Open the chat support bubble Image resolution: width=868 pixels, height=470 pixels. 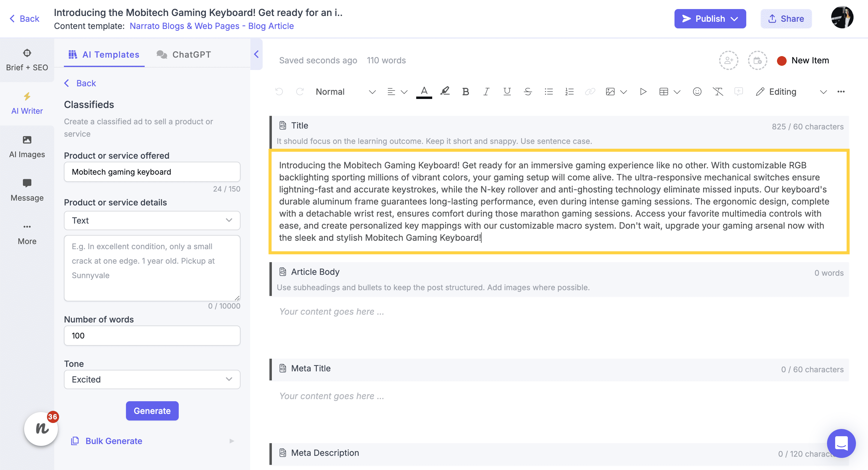tap(841, 443)
